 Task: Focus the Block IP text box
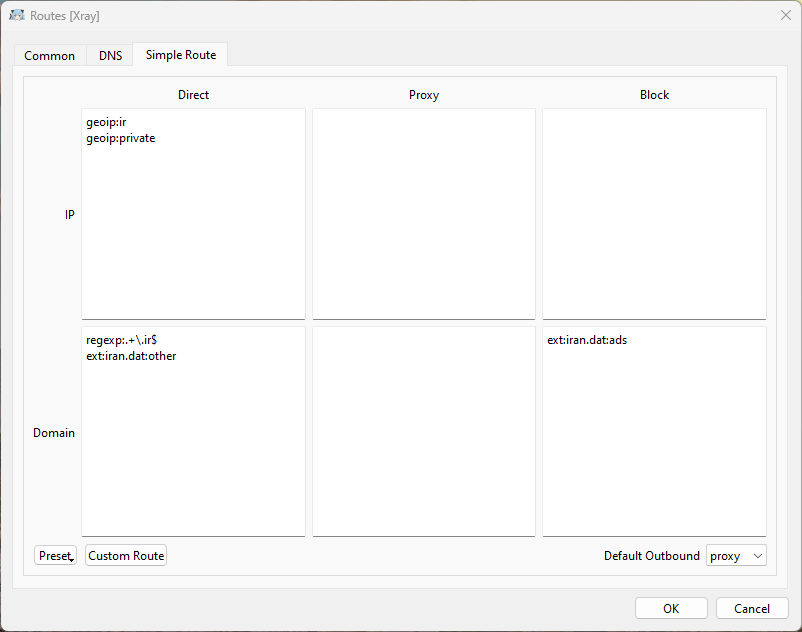(654, 214)
